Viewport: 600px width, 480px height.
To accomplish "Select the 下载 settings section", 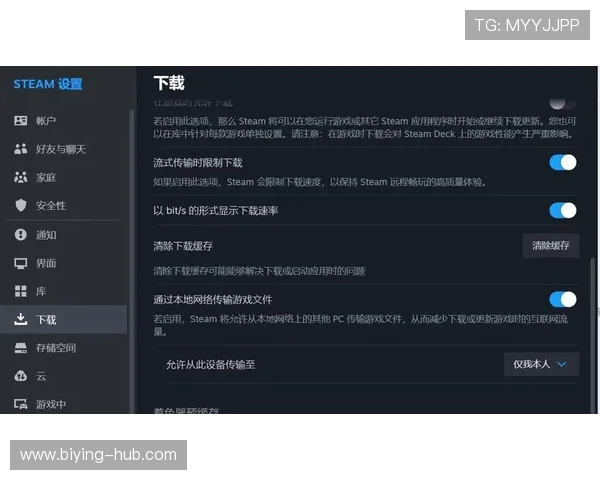I will [x=64, y=319].
